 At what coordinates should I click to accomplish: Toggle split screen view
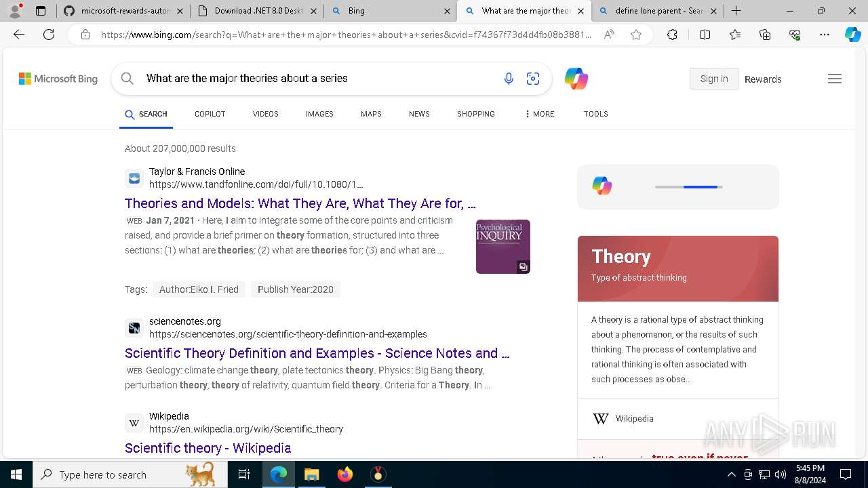click(x=705, y=35)
